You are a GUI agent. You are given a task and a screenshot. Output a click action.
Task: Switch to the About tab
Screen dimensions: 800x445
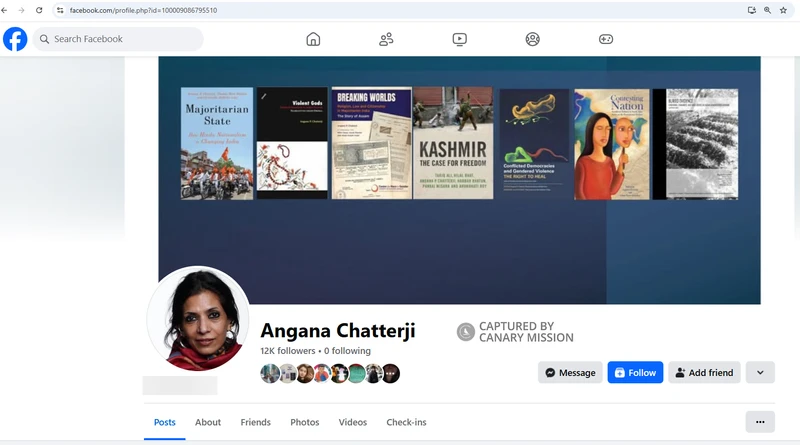pos(208,423)
